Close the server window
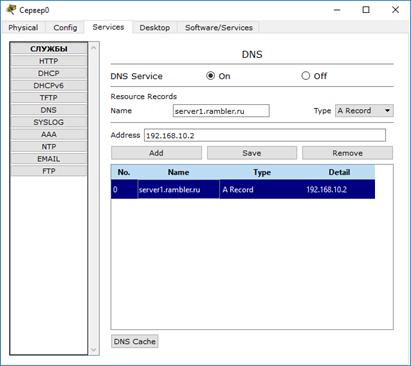The width and height of the screenshot is (411, 366). [395, 10]
